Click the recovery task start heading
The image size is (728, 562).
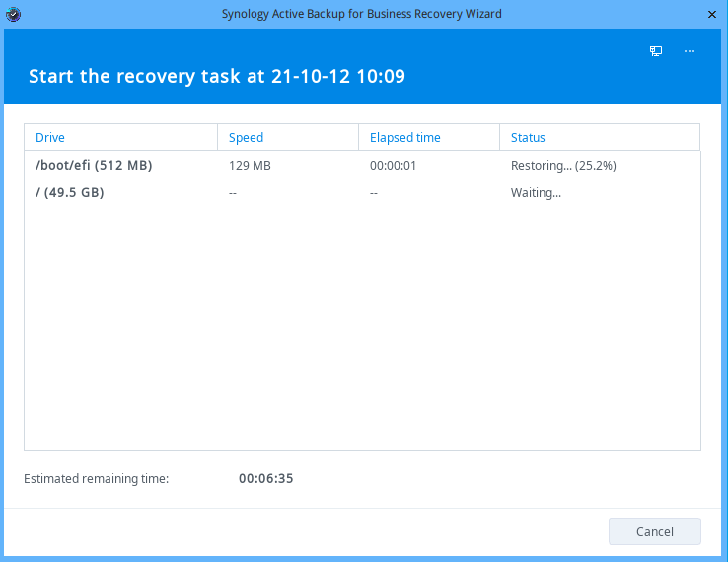tap(216, 77)
